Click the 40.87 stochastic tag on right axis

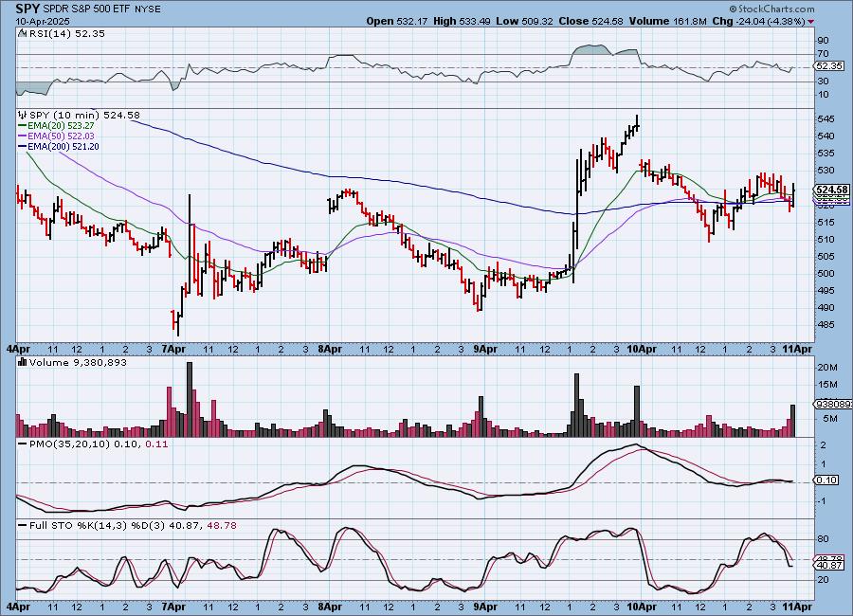pyautogui.click(x=829, y=566)
